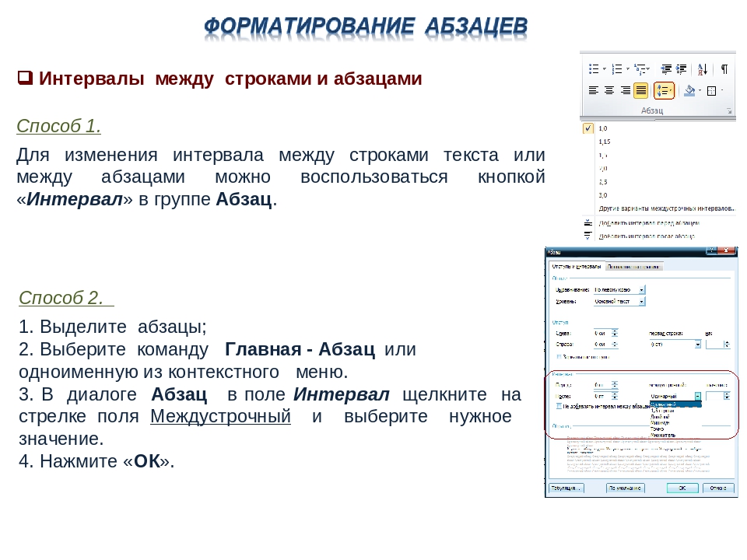Click the bulleted list icon in ribbon
This screenshot has height=560, width=747.
point(594,69)
